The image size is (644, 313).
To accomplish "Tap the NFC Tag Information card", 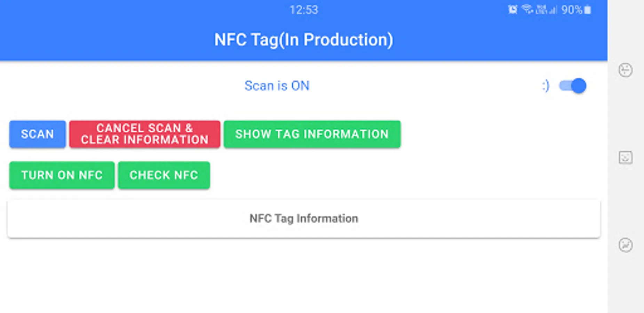I will 303,218.
